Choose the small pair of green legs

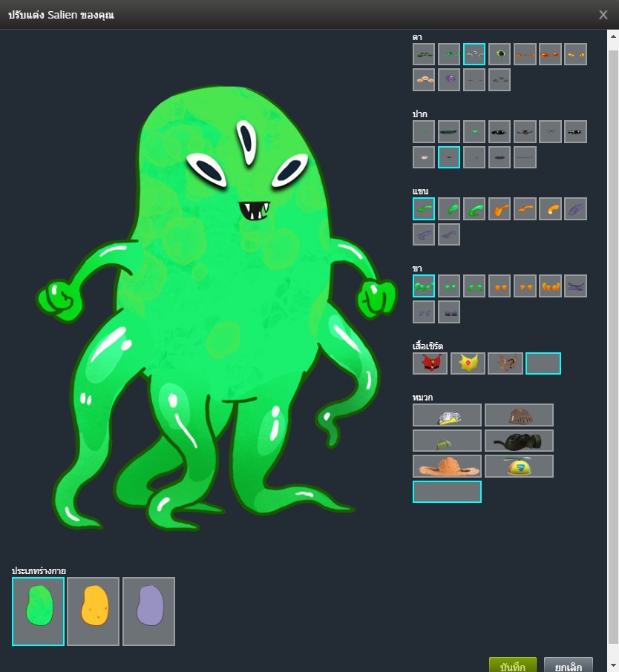tap(449, 286)
